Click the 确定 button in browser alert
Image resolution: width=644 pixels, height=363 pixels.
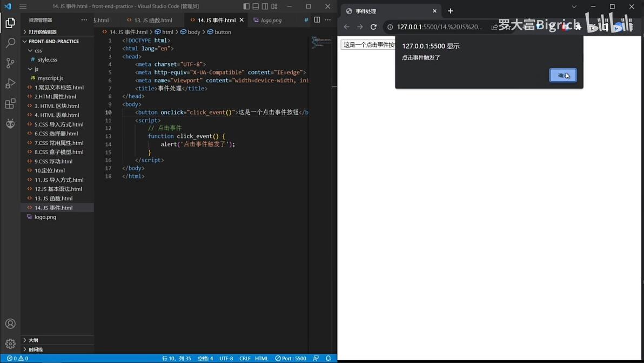click(562, 75)
